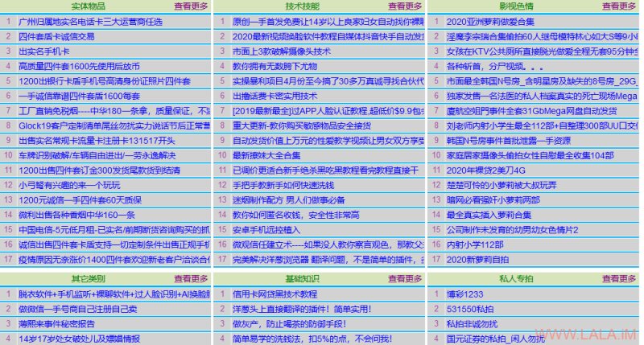
Task: Select the 实体物品 category header
Action: [89, 6]
